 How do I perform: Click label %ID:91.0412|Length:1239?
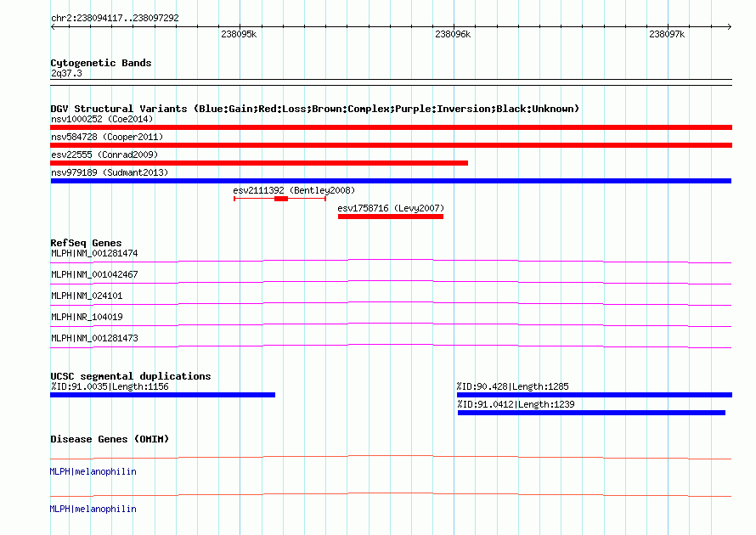516,404
